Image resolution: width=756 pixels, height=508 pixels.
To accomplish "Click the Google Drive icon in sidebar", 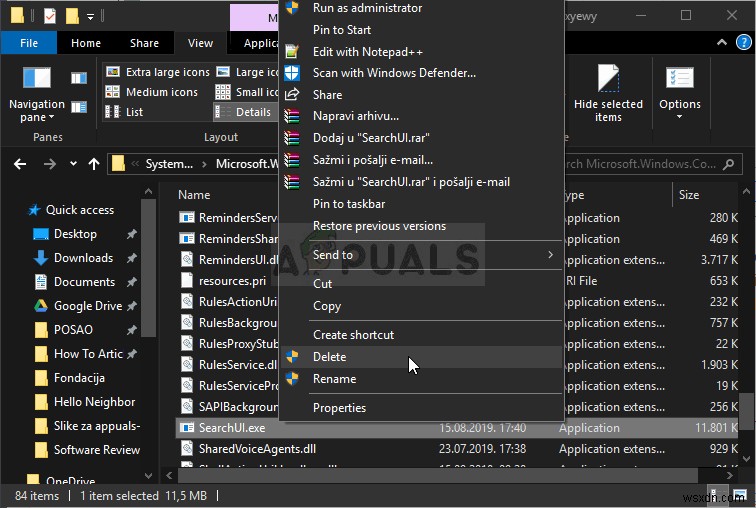I will click(x=41, y=306).
